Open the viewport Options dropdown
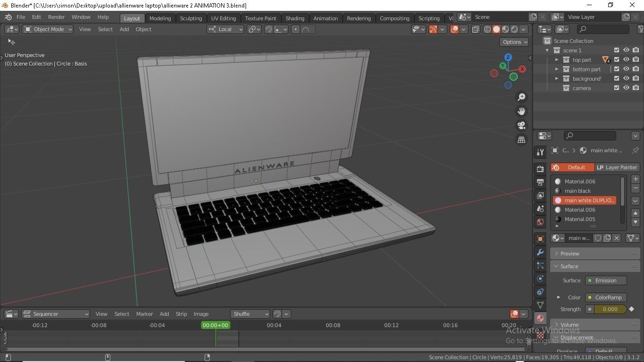The image size is (644, 362). click(x=514, y=42)
